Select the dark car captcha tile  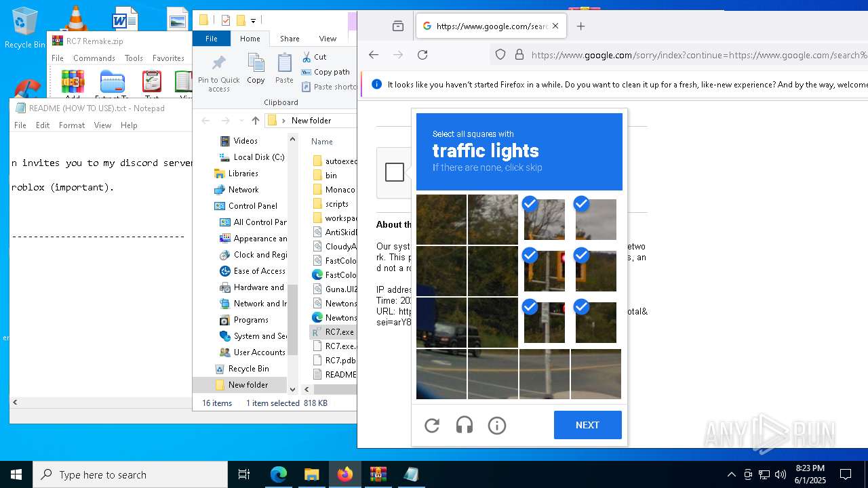pos(441,323)
